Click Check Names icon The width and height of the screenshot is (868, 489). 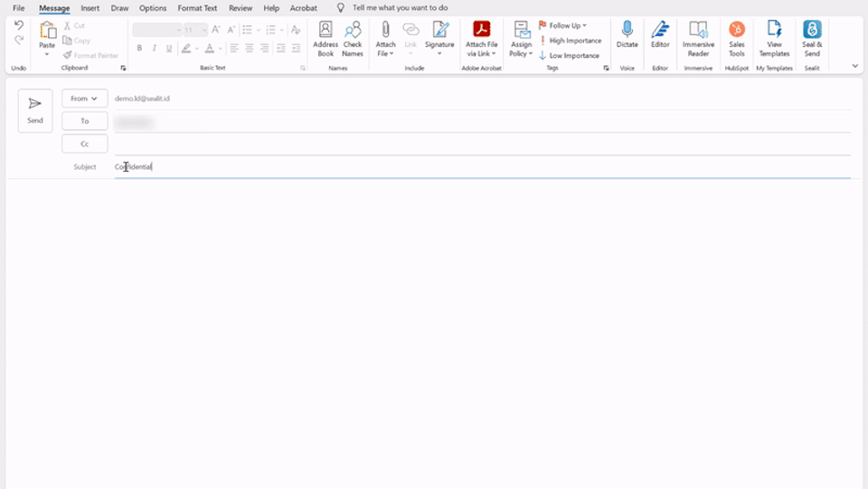click(x=353, y=39)
